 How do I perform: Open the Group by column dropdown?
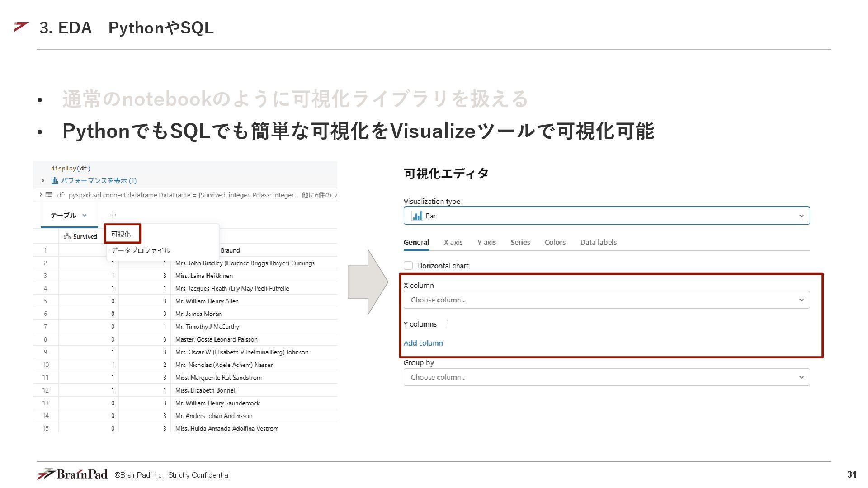click(x=606, y=377)
